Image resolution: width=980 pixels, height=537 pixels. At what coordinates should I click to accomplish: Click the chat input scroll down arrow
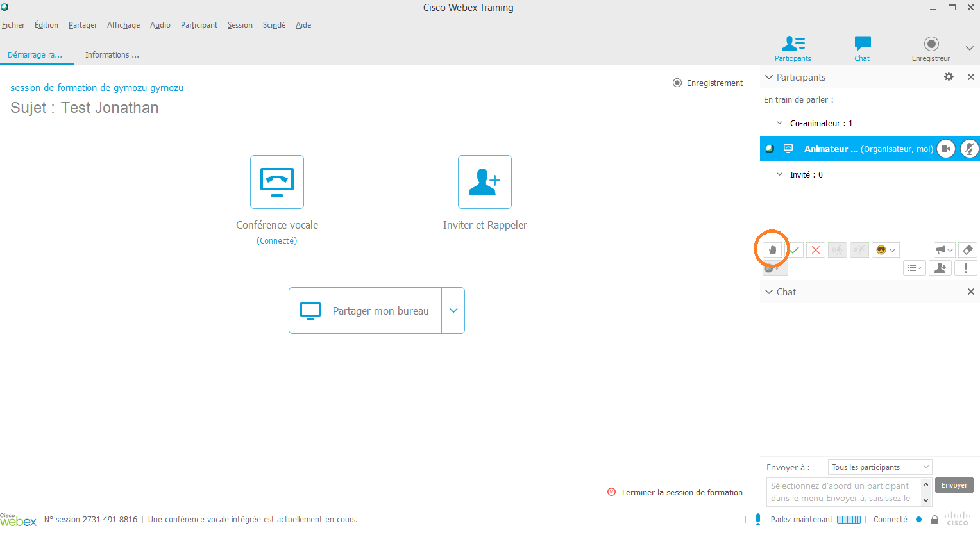click(926, 500)
